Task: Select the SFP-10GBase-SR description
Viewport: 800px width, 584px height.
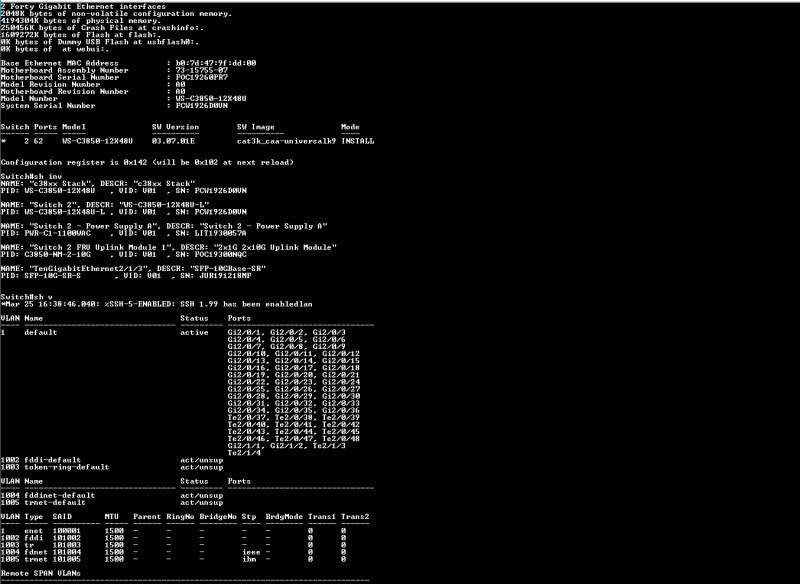Action: [x=228, y=269]
